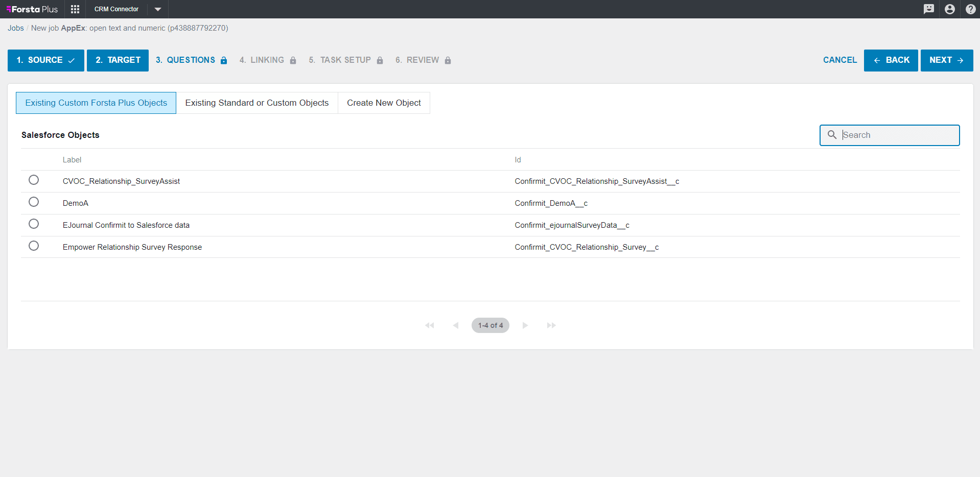The height and width of the screenshot is (477, 980).
Task: Click the CVOC_Relationship_SurveyAssist label text
Action: point(121,181)
